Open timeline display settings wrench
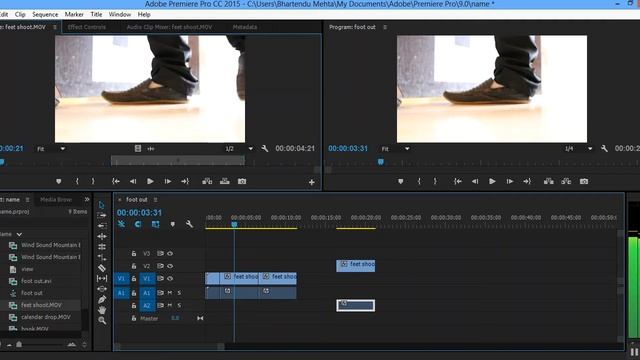This screenshot has width=640, height=360. click(189, 224)
